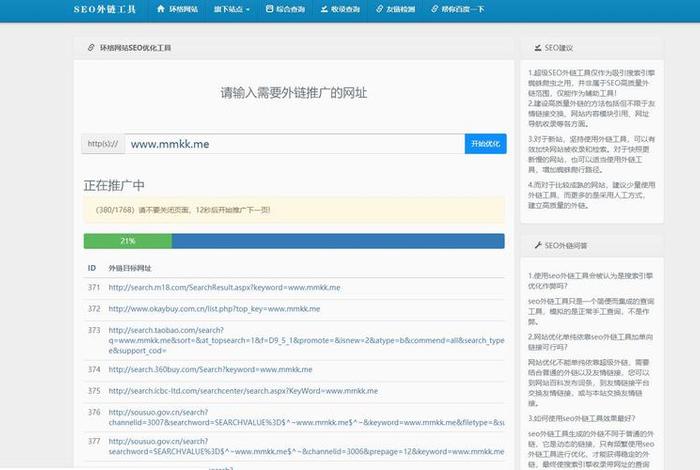This screenshot has width=700, height=470.
Task: Open the 友链检测 nav item
Action: (x=396, y=9)
